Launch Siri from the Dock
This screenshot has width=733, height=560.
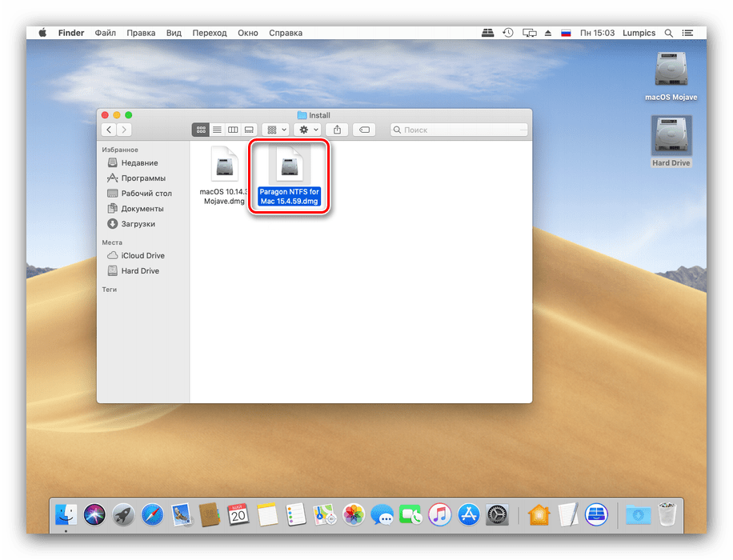click(x=94, y=515)
